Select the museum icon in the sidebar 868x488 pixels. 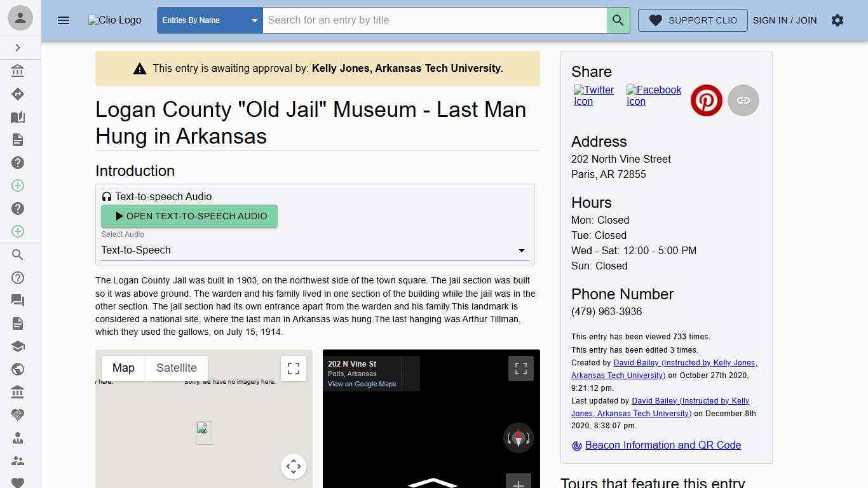(17, 71)
